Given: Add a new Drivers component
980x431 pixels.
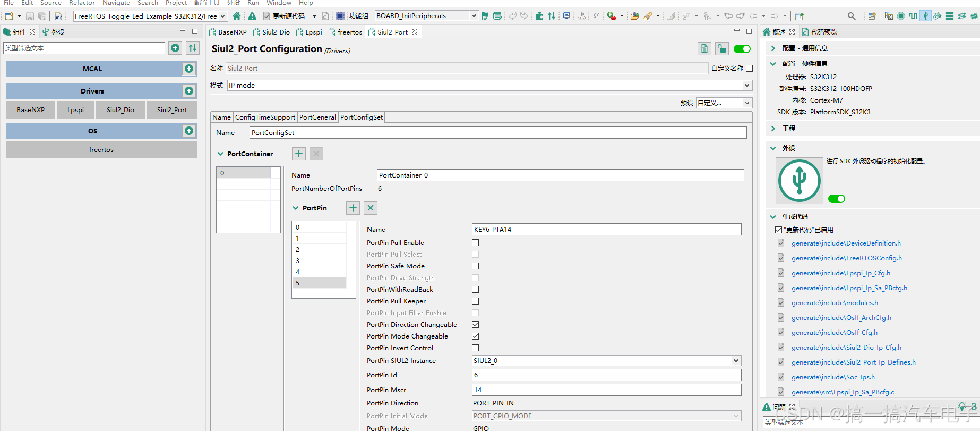Looking at the screenshot, I should pyautogui.click(x=189, y=91).
